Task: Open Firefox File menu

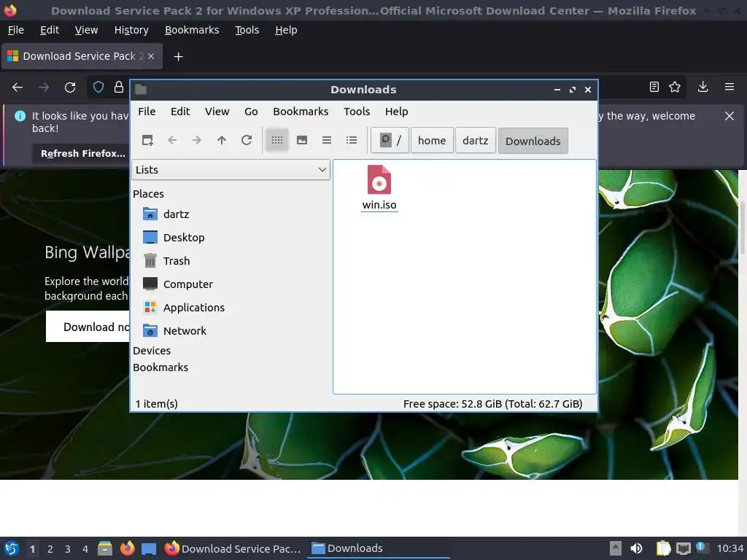Action: [x=16, y=30]
